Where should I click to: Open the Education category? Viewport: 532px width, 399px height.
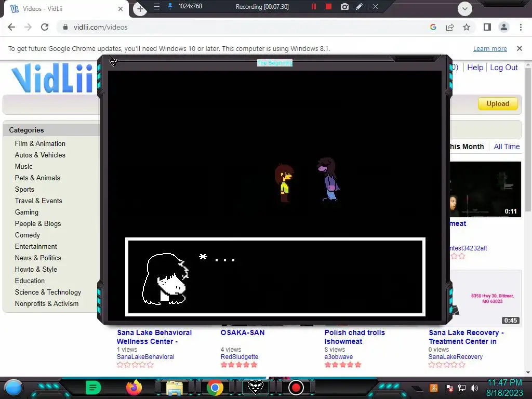30,281
